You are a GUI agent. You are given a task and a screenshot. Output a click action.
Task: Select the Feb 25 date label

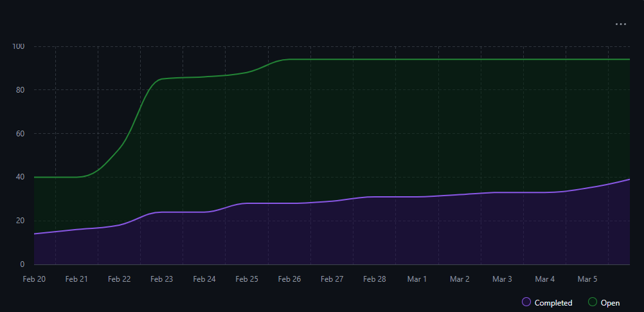tap(247, 279)
